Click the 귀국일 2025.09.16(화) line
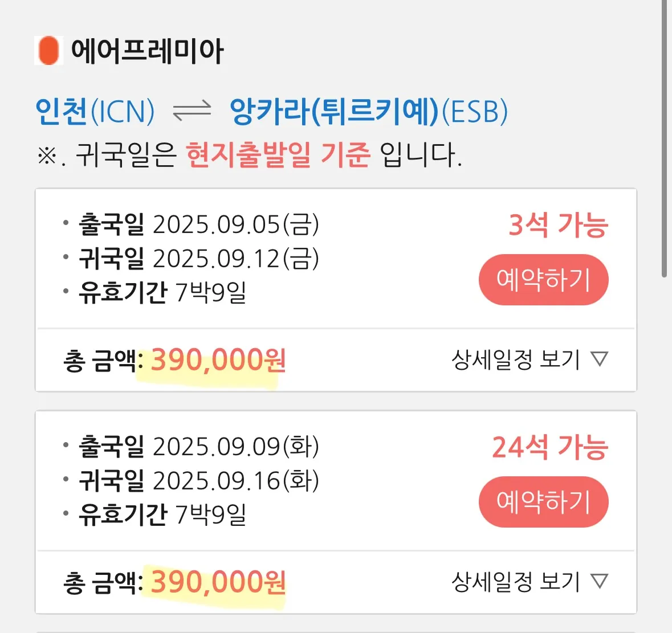Viewport: 672px width, 633px height. (198, 481)
